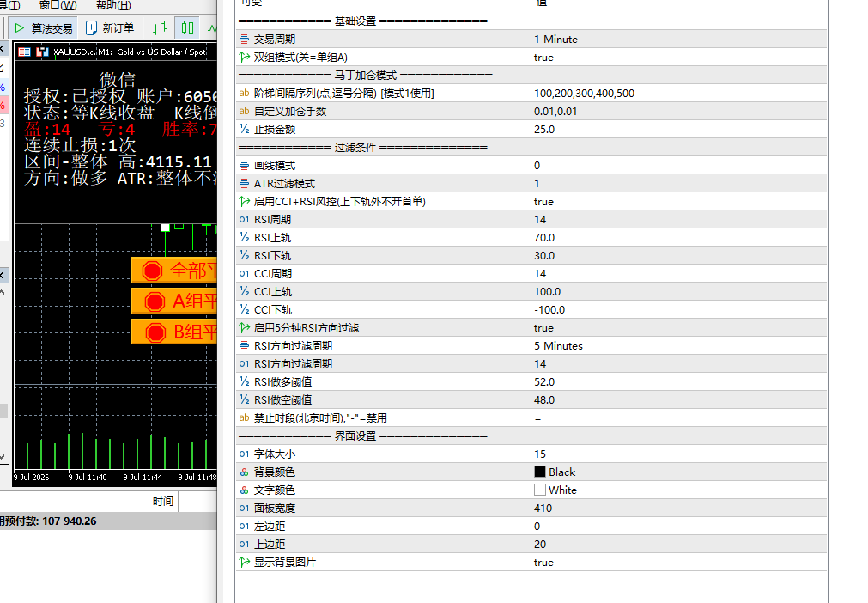Viewport: 868px width, 603px height.
Task: Toggle 显示背景图片 true value
Action: [678, 562]
